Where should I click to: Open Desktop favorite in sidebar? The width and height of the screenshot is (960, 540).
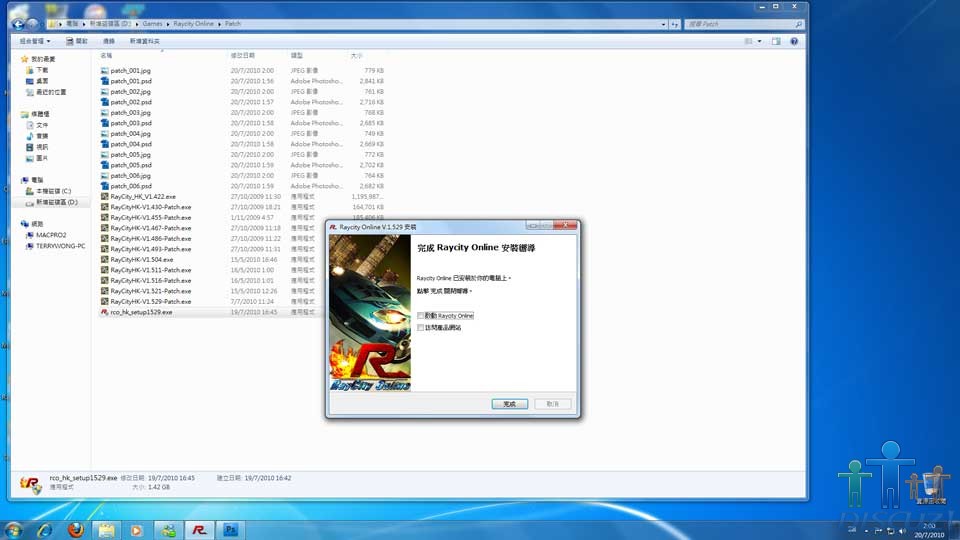pos(37,81)
